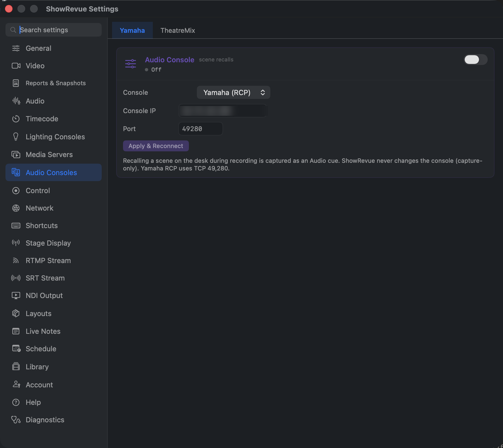
Task: Switch to the TheatreMix tab
Action: 178,30
